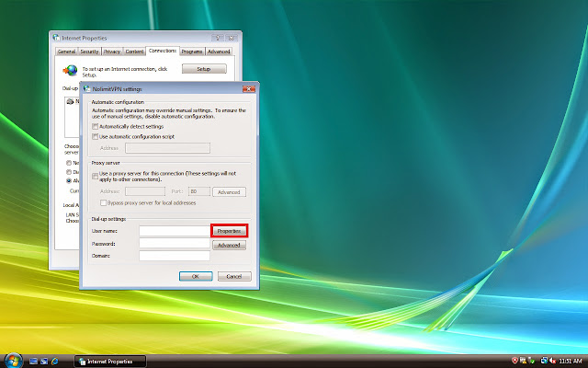Image resolution: width=588 pixels, height=368 pixels.
Task: Go to the Programs tab
Action: (192, 52)
